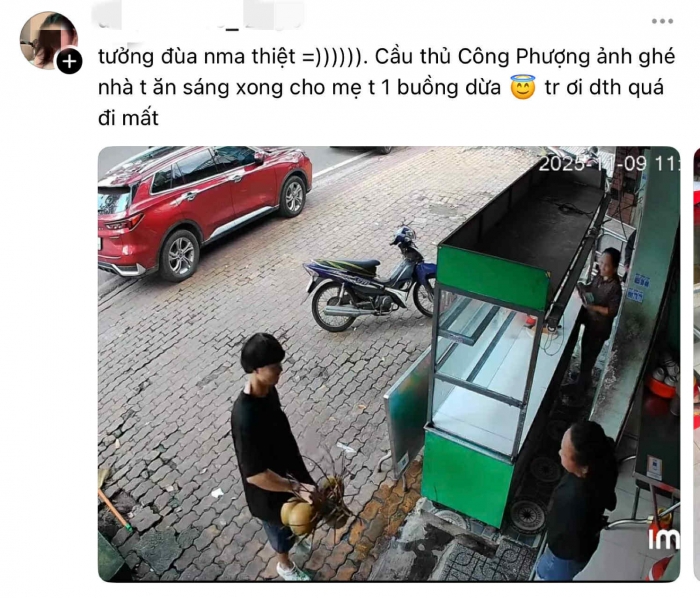Click the orange broom handle at photo edge
Viewport: 700px width, 598px height.
[x=115, y=510]
